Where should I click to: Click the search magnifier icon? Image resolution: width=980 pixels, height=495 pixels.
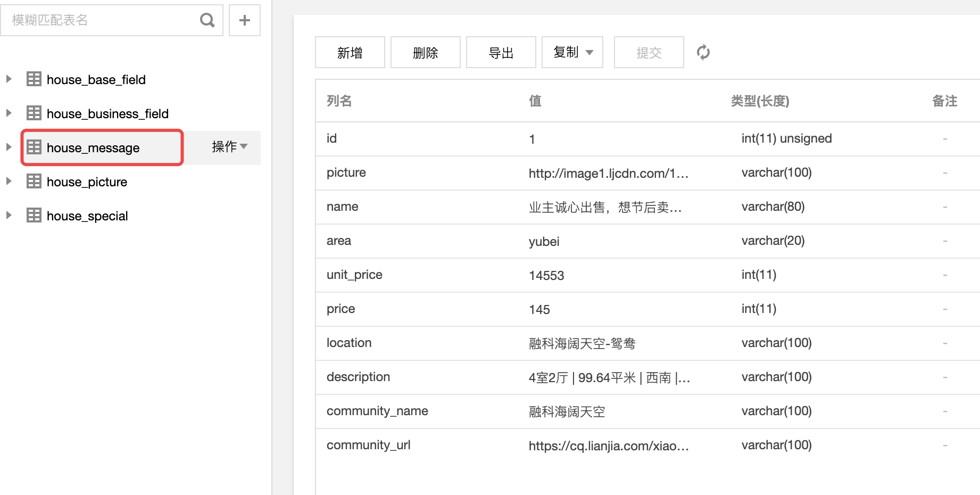pyautogui.click(x=207, y=20)
